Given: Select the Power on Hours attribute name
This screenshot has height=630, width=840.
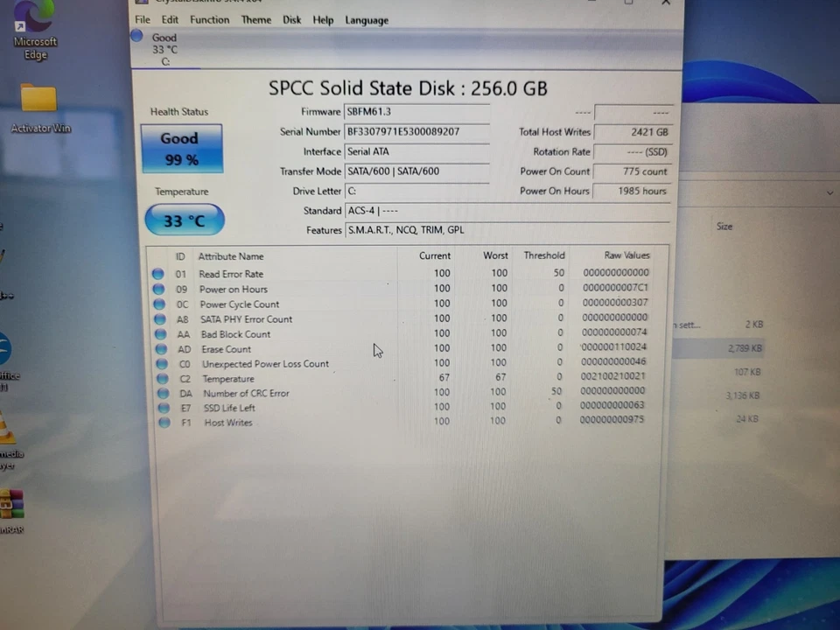Looking at the screenshot, I should (x=234, y=290).
